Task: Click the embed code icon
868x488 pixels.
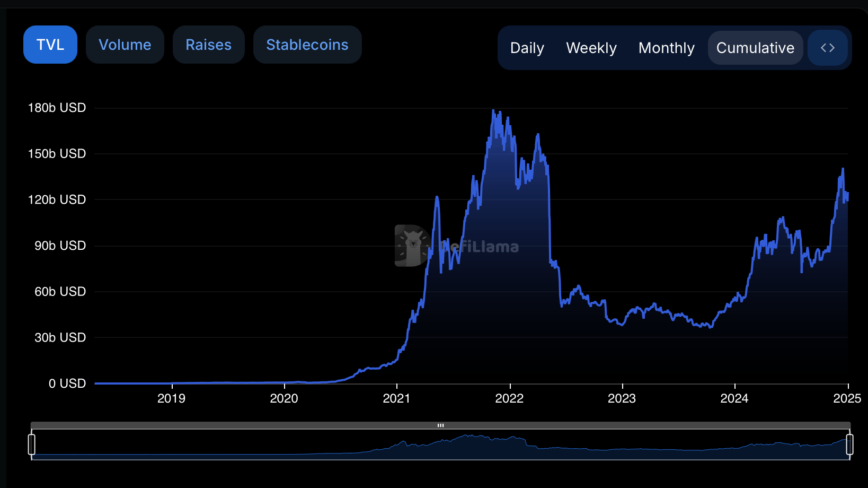Action: (x=827, y=48)
